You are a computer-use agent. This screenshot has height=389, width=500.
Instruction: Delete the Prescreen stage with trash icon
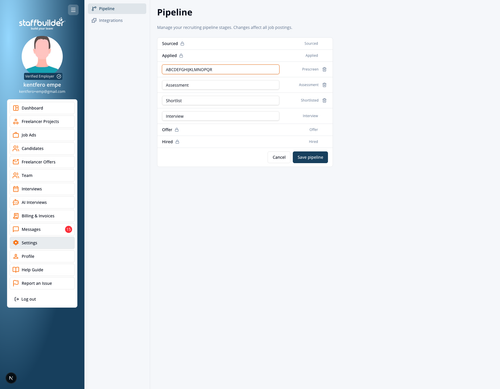324,69
